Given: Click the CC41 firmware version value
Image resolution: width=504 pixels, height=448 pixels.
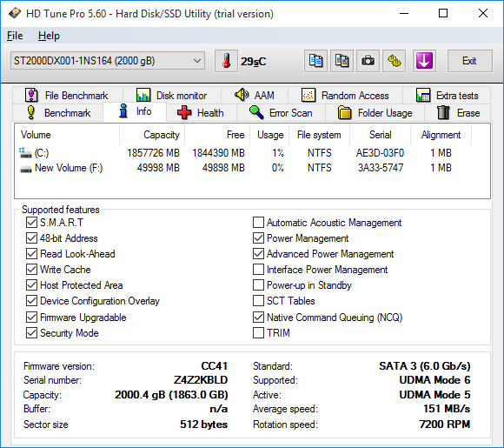Looking at the screenshot, I should (215, 366).
